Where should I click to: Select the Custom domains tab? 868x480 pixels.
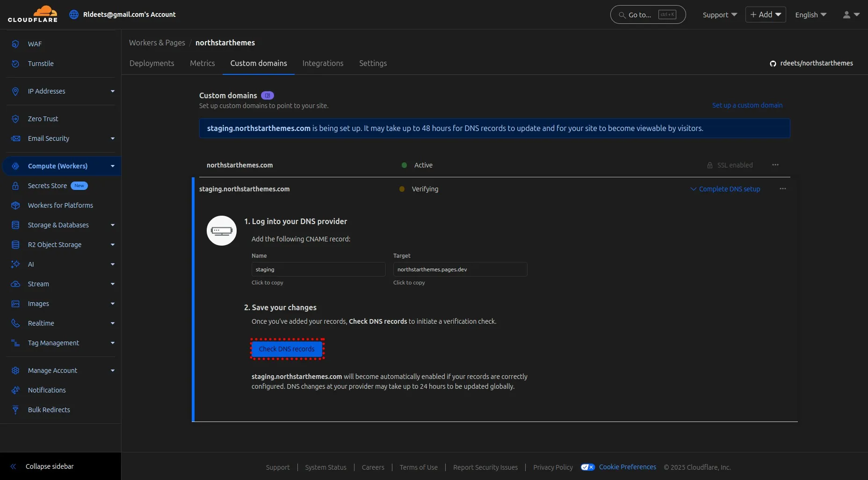[259, 63]
